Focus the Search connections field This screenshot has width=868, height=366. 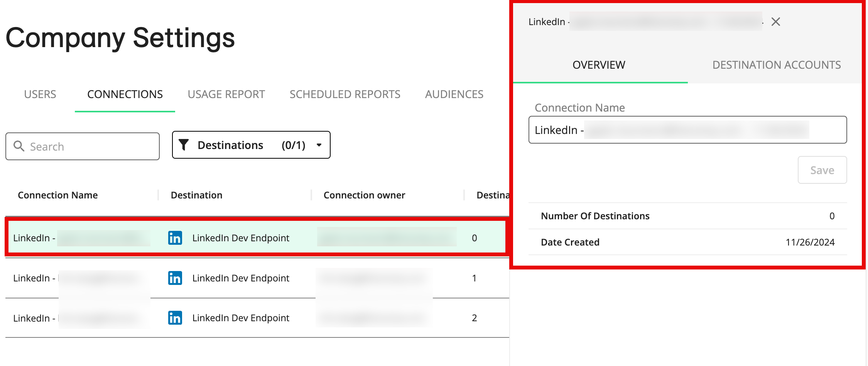coord(83,146)
